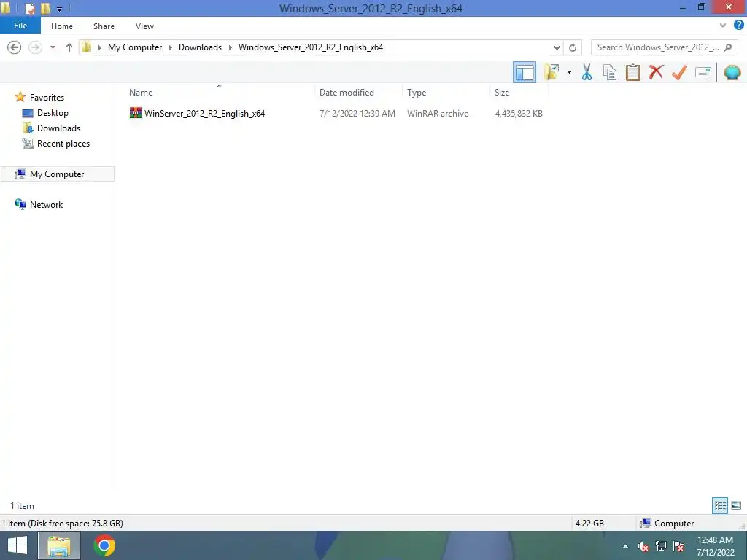Viewport: 747px width, 560px height.
Task: Click the network tray icon
Action: click(661, 546)
